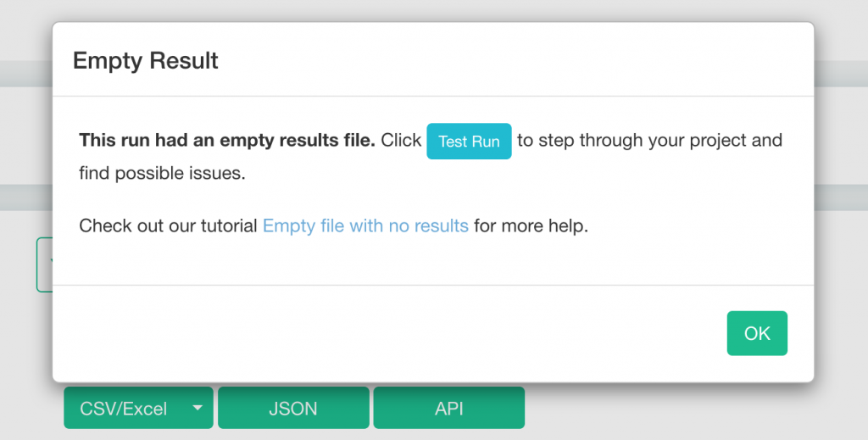Screen dimensions: 868x440
Task: Open the Empty file with no results tutorial
Action: tap(365, 226)
